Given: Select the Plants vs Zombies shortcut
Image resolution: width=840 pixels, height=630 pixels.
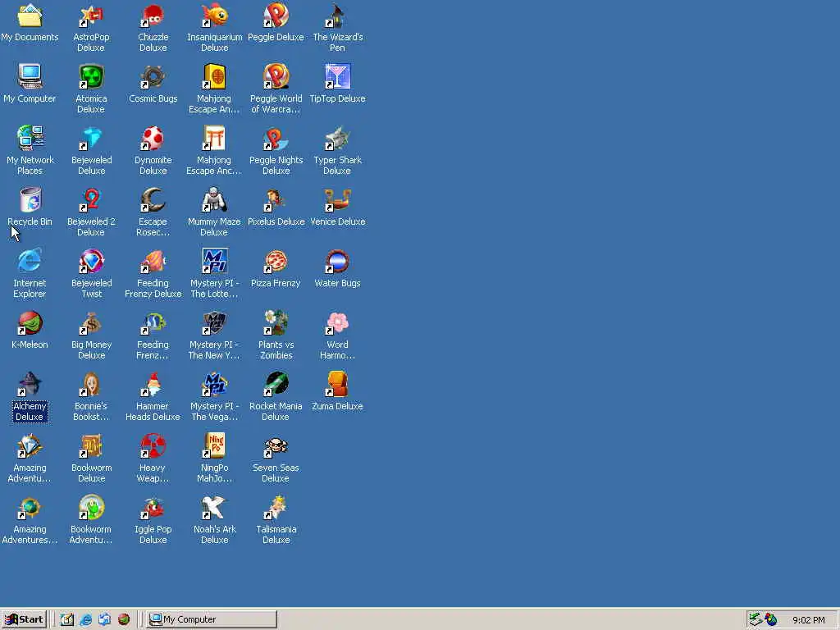Looking at the screenshot, I should pos(276,323).
